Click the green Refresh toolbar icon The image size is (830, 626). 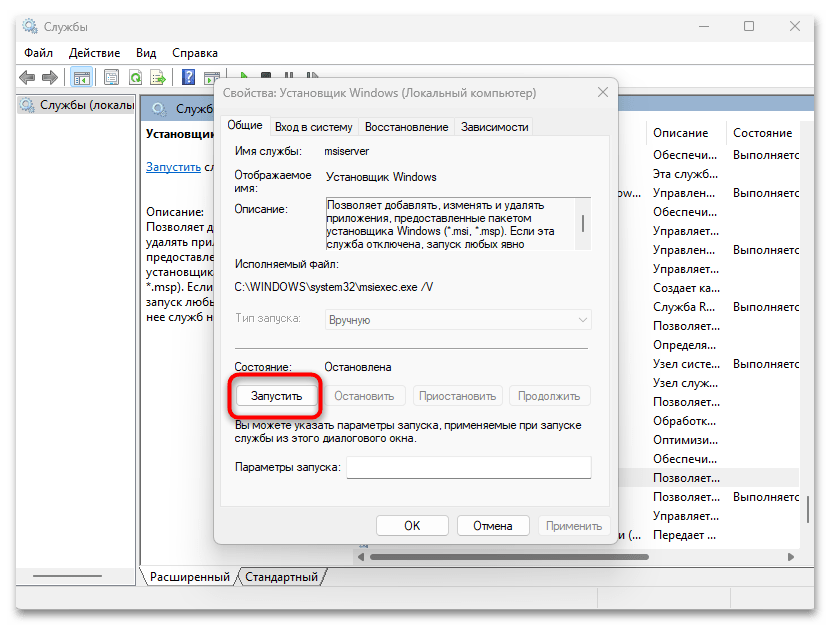(x=136, y=78)
